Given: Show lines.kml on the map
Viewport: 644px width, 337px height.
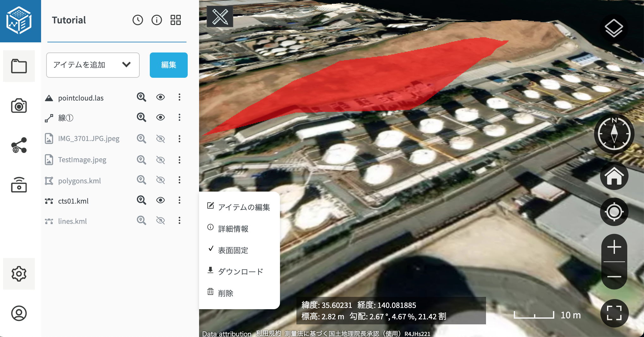Looking at the screenshot, I should [160, 221].
